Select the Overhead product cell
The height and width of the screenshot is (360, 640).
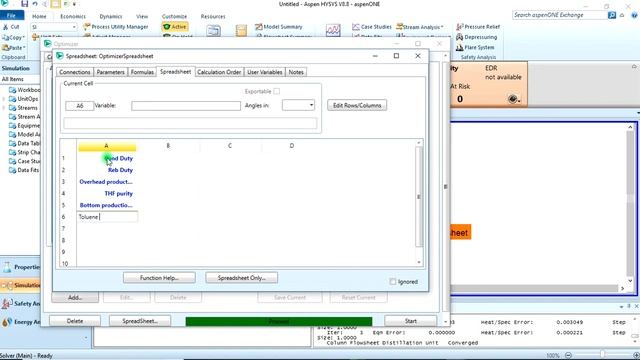(x=107, y=182)
